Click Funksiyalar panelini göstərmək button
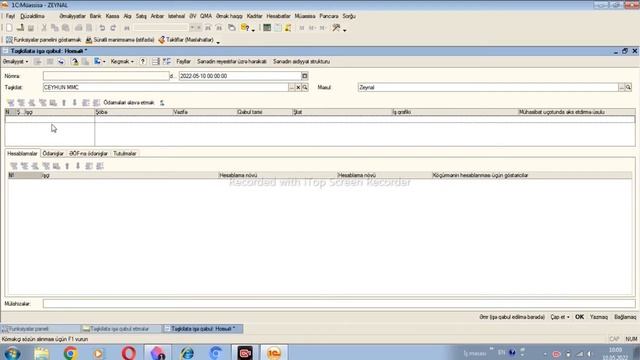This screenshot has height=360, width=640. (43, 40)
